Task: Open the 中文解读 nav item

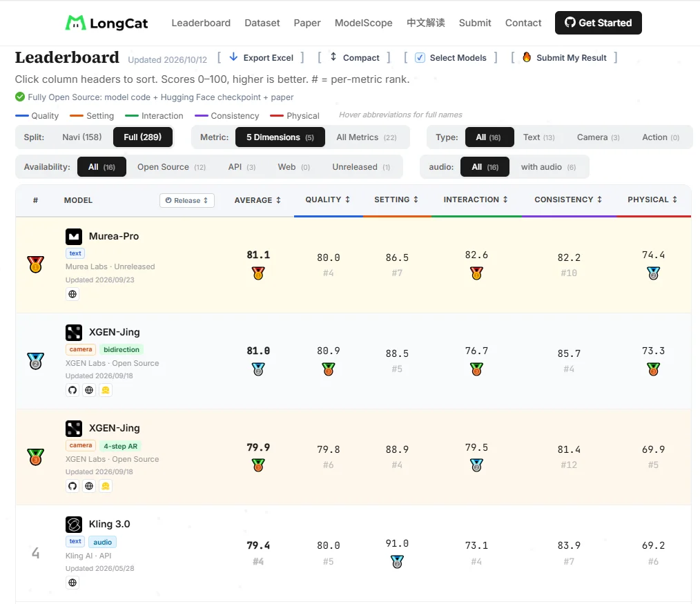Action: pyautogui.click(x=425, y=23)
